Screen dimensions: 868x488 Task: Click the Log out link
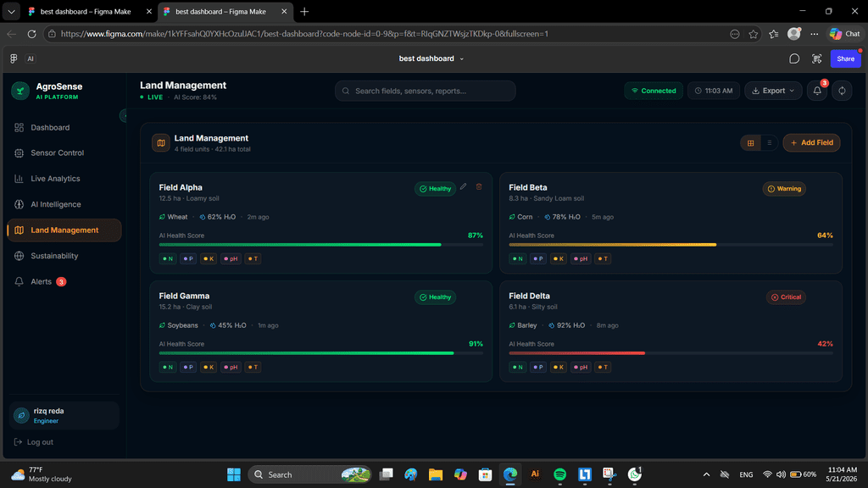[x=34, y=442]
